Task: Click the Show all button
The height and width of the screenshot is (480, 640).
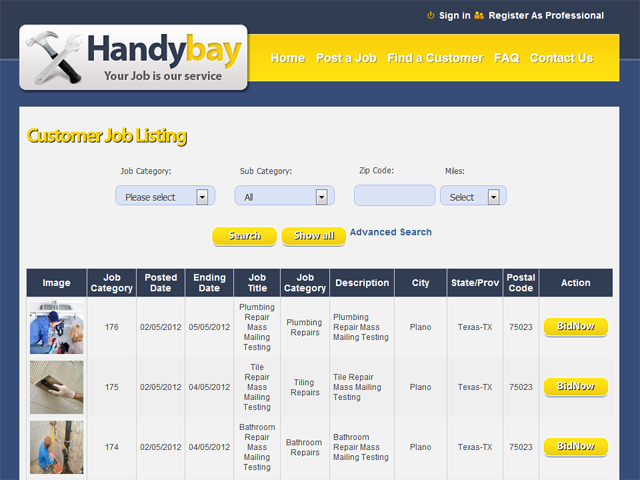Action: point(314,236)
